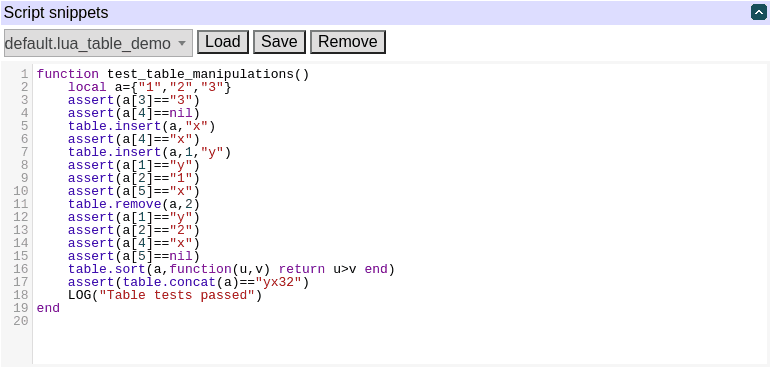The image size is (771, 375).
Task: Click the Save button
Action: tap(279, 42)
